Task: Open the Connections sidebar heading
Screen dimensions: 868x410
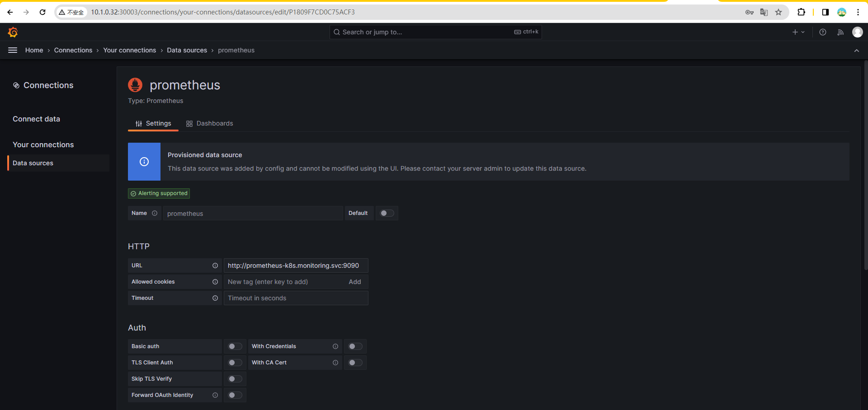Action: 43,85
